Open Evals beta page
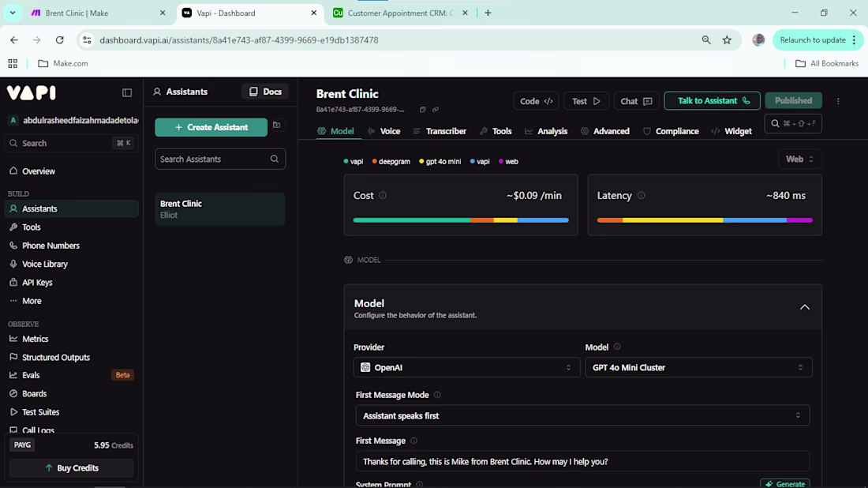Screen dimensions: 868x488 71,375
